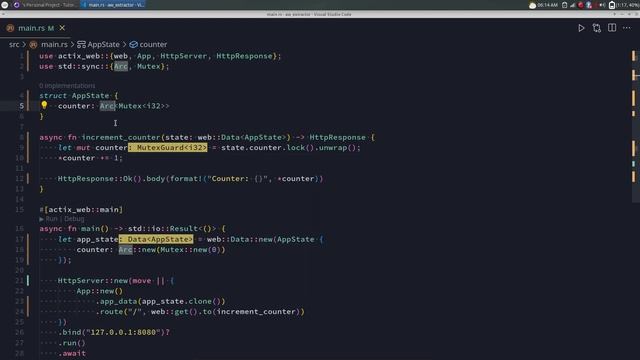Click red circular tray icon

pyautogui.click(x=580, y=5)
